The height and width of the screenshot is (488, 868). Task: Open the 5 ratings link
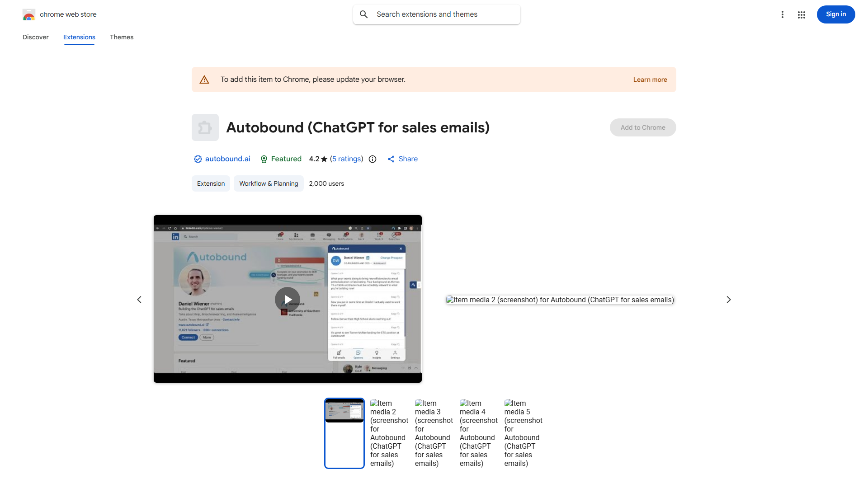[x=346, y=159]
